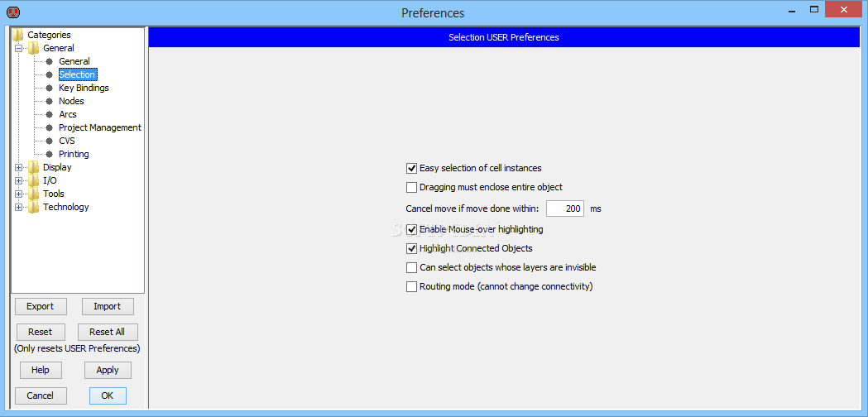Click the Import button
Image resolution: width=868 pixels, height=417 pixels.
[108, 306]
